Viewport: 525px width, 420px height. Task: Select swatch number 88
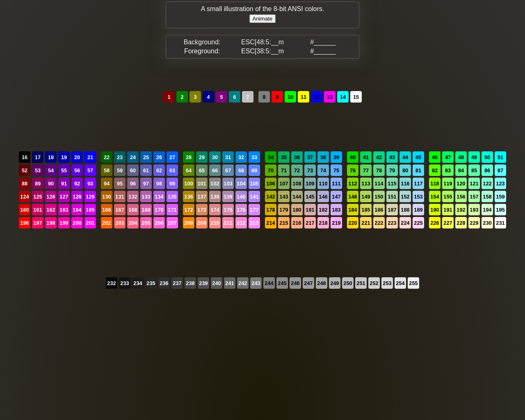(25, 183)
